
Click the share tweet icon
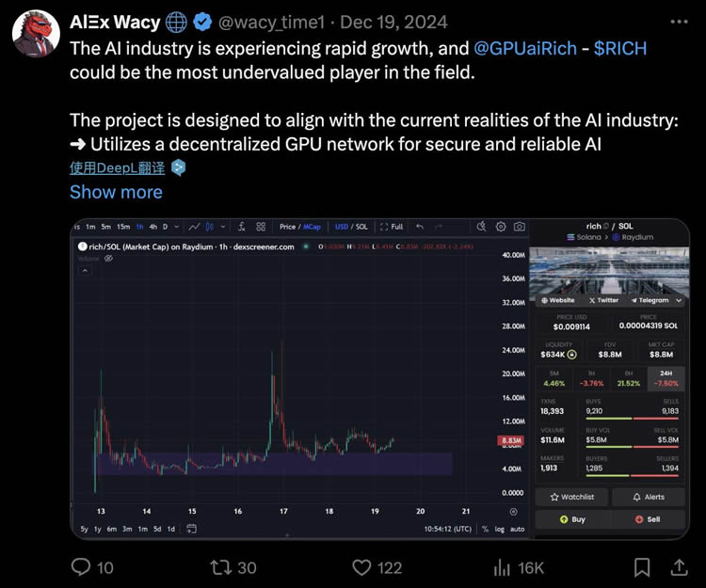tap(678, 566)
